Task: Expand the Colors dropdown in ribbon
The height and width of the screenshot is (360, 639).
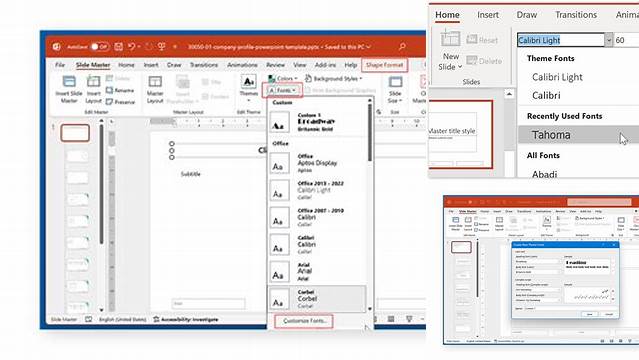Action: tap(283, 78)
